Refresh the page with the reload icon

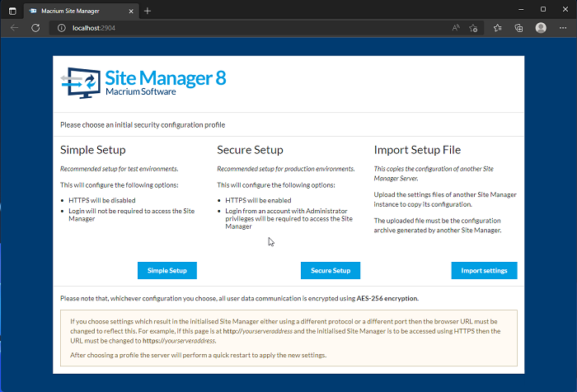tap(35, 28)
